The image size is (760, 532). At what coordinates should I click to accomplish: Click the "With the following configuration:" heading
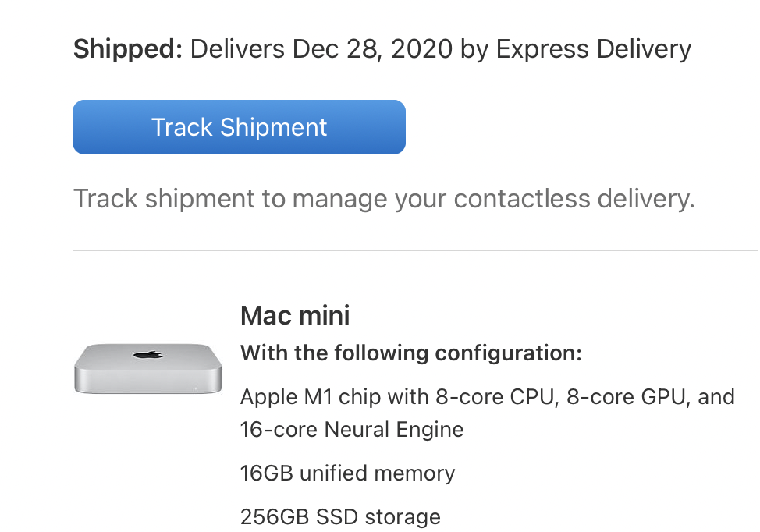[x=411, y=353]
